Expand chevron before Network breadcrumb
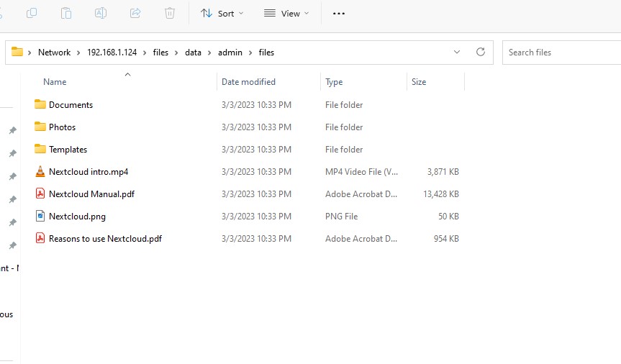621x364 pixels. pos(30,53)
